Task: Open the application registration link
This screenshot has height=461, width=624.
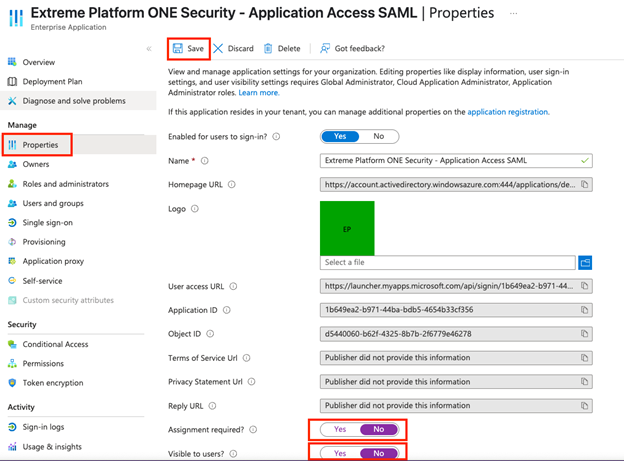Action: click(508, 112)
